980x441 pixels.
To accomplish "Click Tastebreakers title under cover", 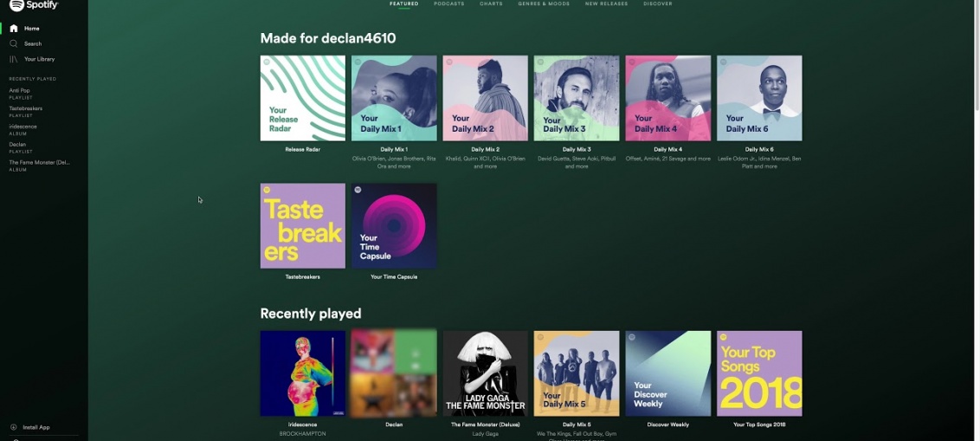I will click(302, 276).
